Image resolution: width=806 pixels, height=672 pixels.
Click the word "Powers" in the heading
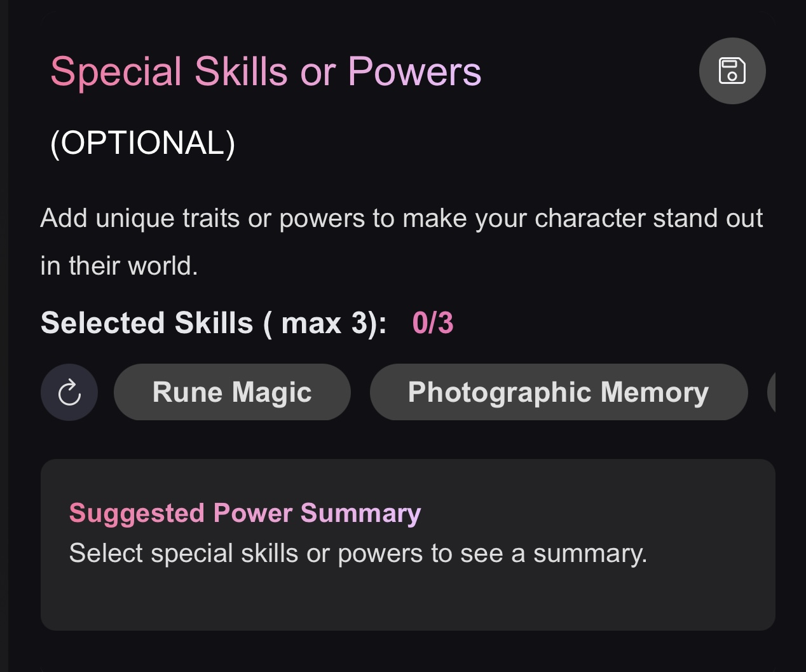click(414, 71)
